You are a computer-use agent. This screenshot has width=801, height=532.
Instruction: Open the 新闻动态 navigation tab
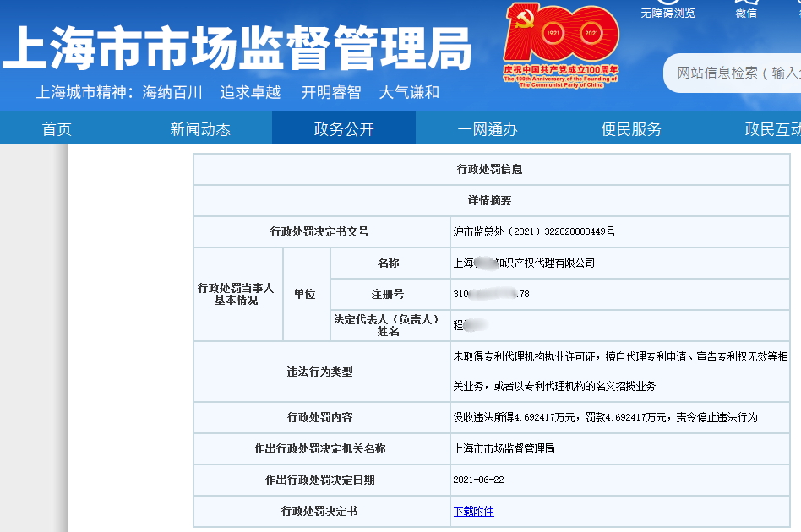click(x=200, y=128)
